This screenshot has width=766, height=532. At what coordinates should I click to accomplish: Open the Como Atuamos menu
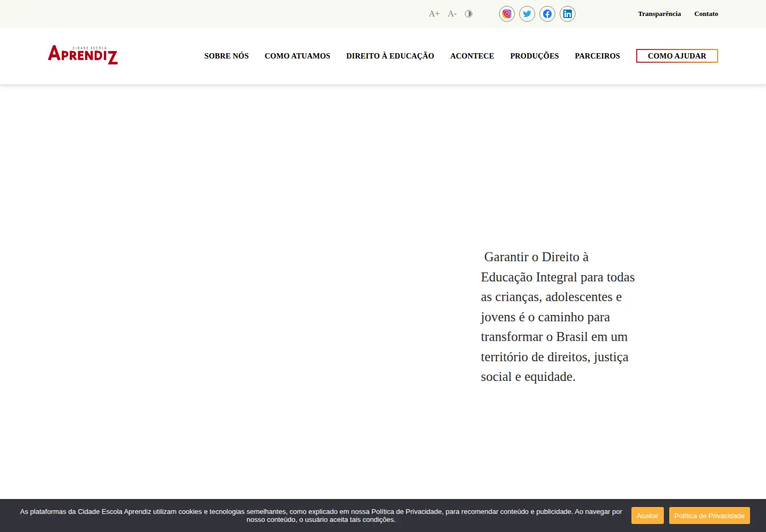click(x=297, y=56)
